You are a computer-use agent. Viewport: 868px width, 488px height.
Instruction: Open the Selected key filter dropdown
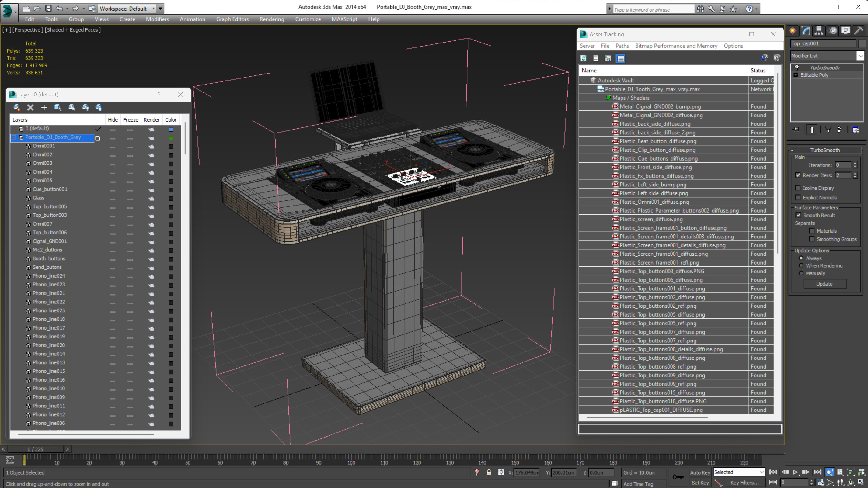739,472
